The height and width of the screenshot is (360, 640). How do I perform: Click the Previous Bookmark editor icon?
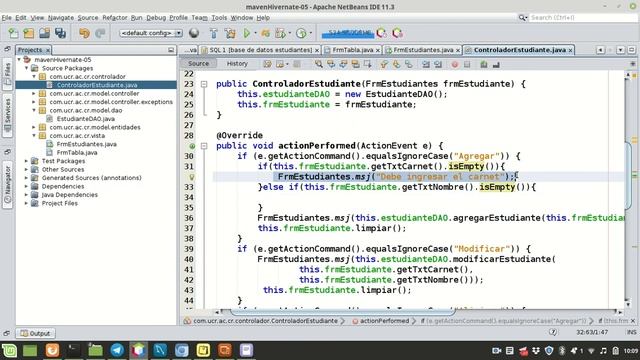[x=384, y=64]
